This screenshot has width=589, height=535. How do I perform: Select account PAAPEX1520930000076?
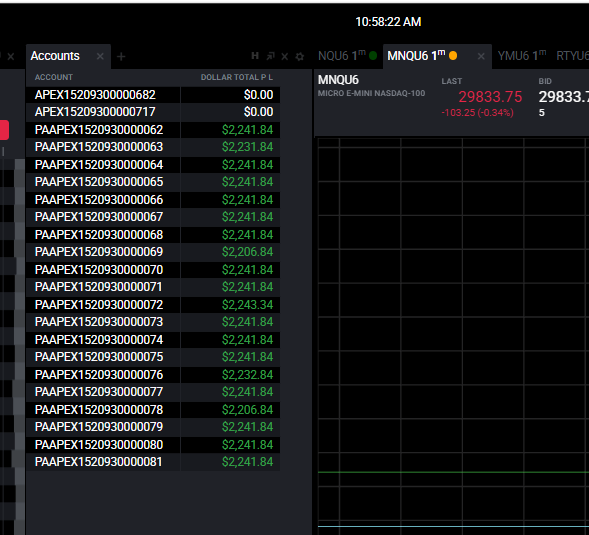tap(99, 375)
